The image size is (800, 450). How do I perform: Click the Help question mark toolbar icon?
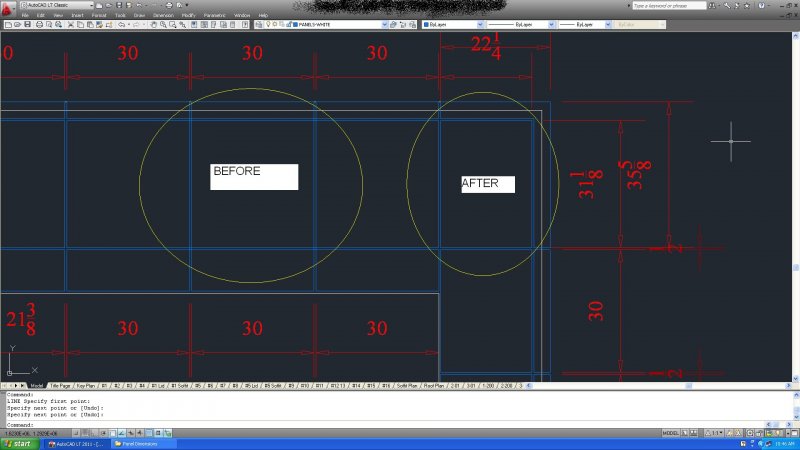click(x=245, y=24)
